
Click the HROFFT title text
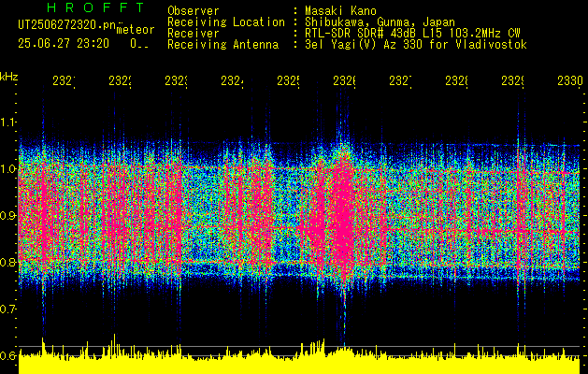pos(95,7)
